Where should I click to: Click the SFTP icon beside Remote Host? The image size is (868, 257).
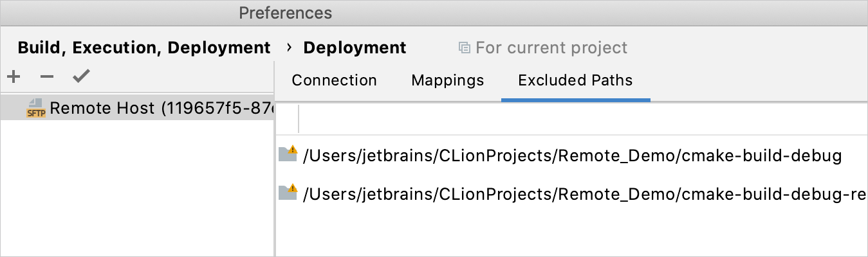[x=35, y=108]
